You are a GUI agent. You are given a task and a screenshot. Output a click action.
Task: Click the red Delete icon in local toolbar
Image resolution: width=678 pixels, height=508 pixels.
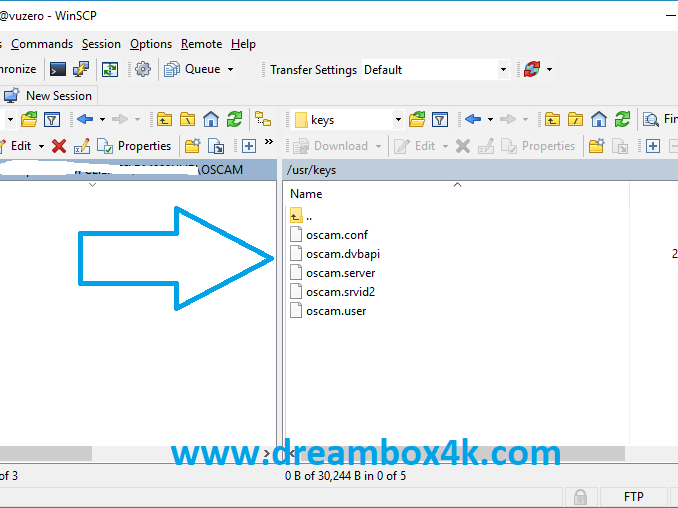(x=59, y=146)
